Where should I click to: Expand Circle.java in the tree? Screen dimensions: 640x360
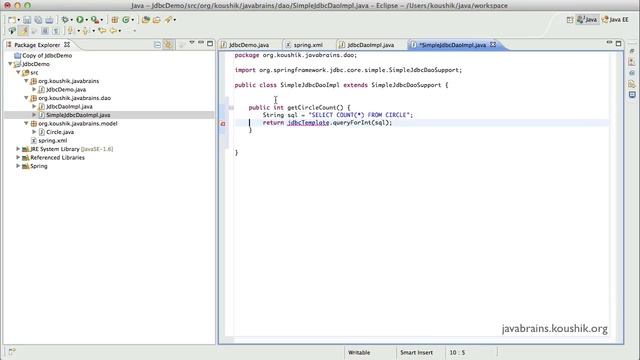tap(34, 132)
